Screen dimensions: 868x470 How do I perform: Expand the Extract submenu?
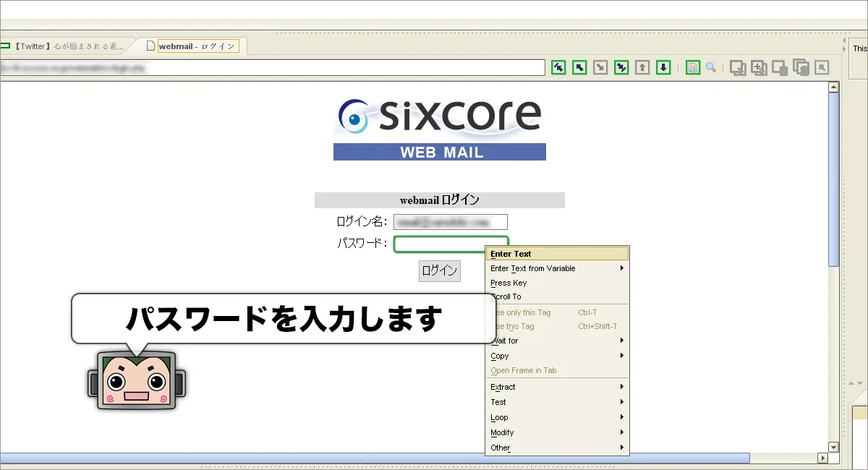click(x=557, y=387)
